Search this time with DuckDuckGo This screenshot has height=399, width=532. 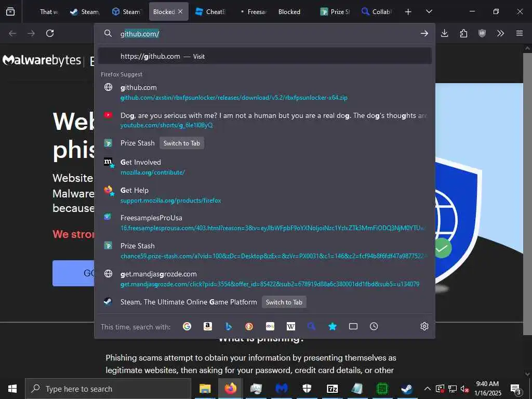point(249,326)
